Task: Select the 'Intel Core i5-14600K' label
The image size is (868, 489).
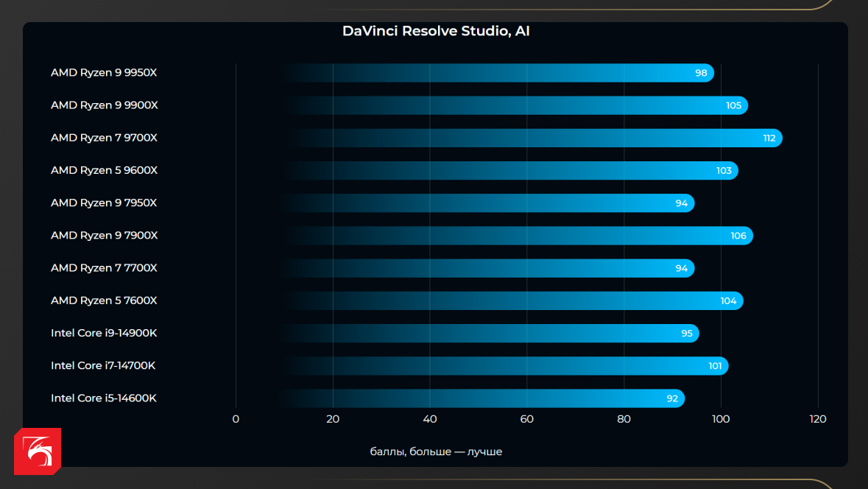Action: click(x=104, y=398)
